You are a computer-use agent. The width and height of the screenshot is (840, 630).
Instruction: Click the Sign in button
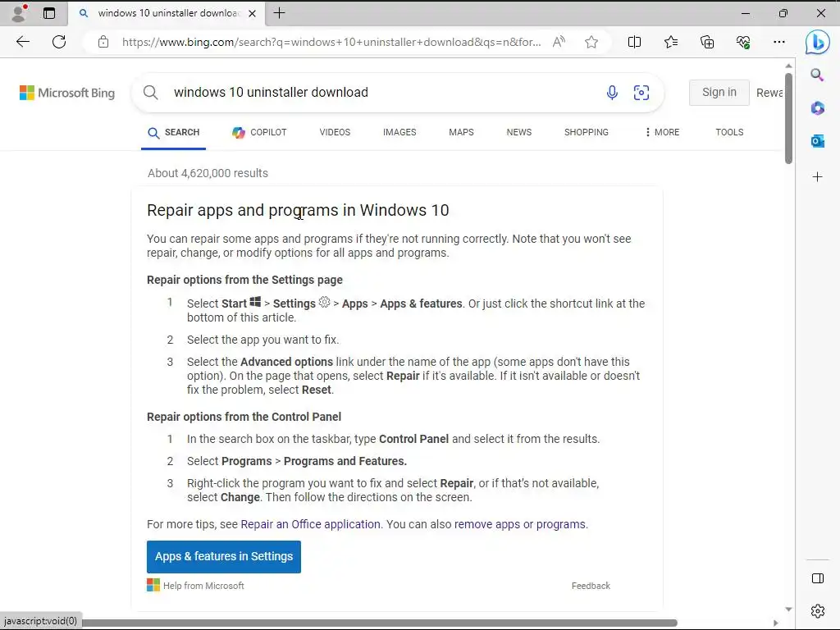click(x=719, y=92)
